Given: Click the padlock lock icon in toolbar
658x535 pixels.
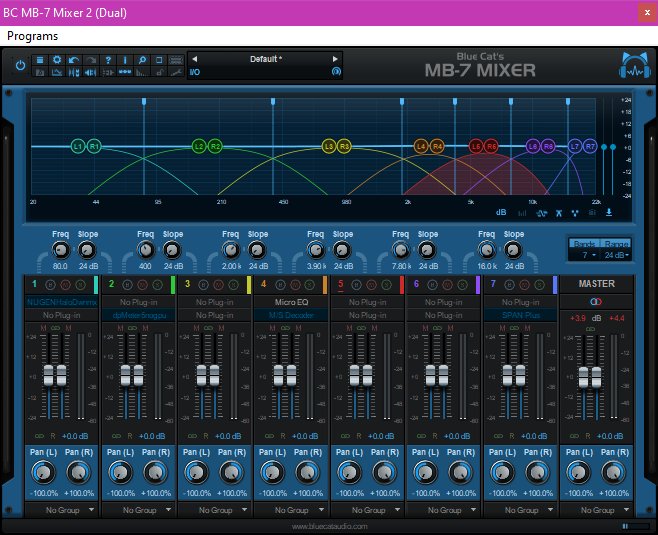Looking at the screenshot, I should click(159, 73).
